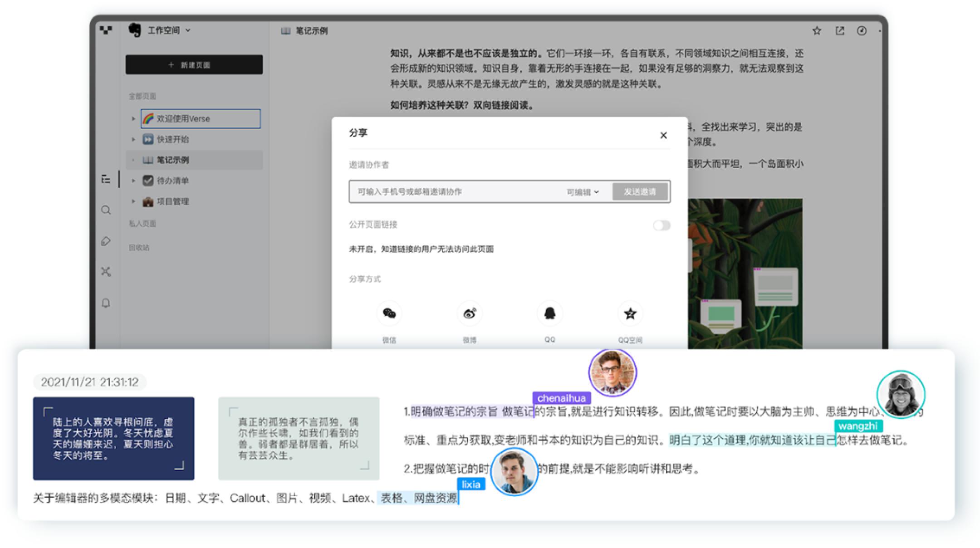Star the page with favorite icon

tap(817, 31)
